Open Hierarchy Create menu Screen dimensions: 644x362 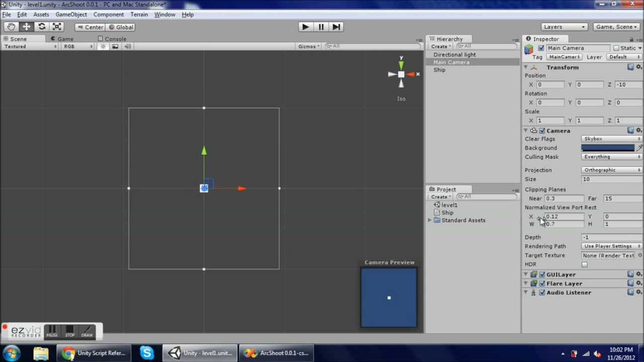(441, 46)
